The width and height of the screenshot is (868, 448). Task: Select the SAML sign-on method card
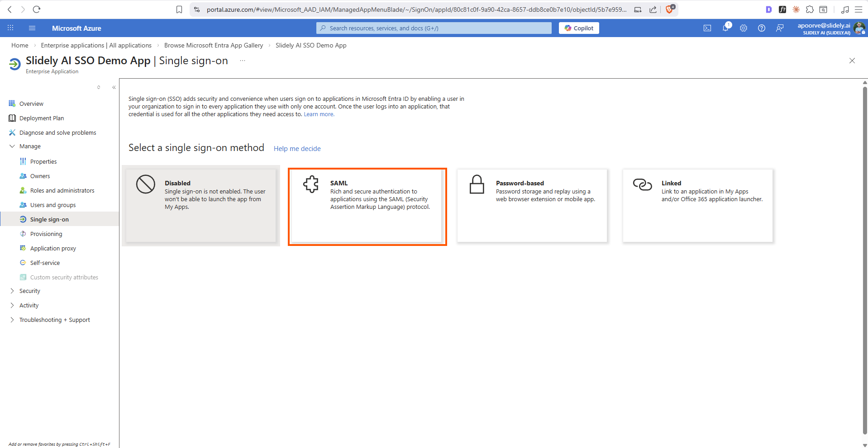pos(367,207)
